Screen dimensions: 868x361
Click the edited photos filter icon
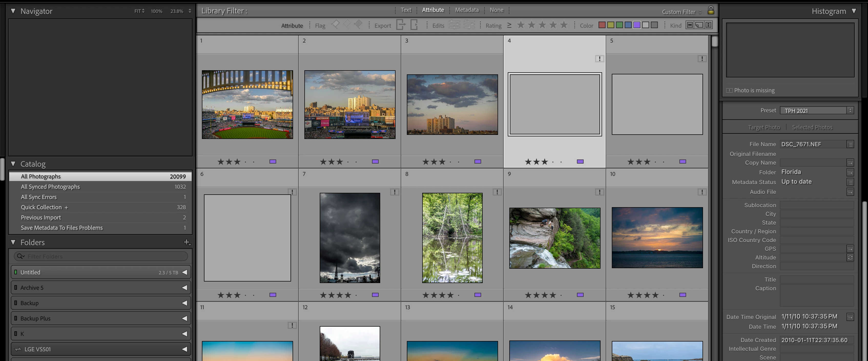[x=454, y=25]
